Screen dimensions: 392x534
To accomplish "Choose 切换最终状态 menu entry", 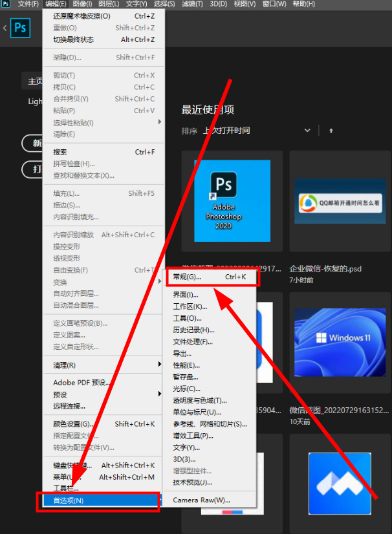I will coord(103,39).
